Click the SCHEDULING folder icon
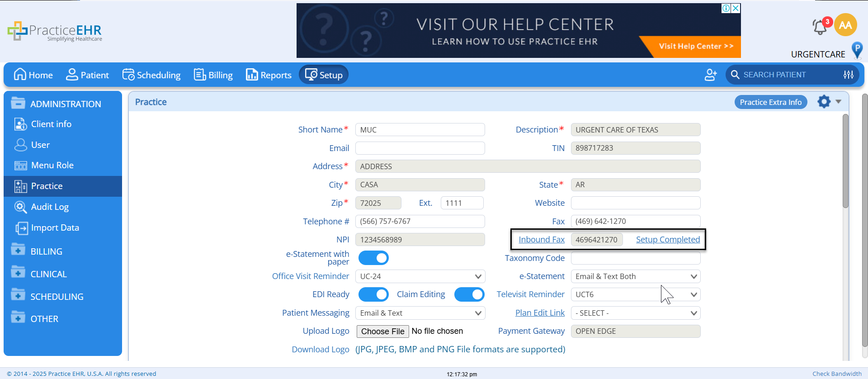868x379 pixels. point(18,295)
